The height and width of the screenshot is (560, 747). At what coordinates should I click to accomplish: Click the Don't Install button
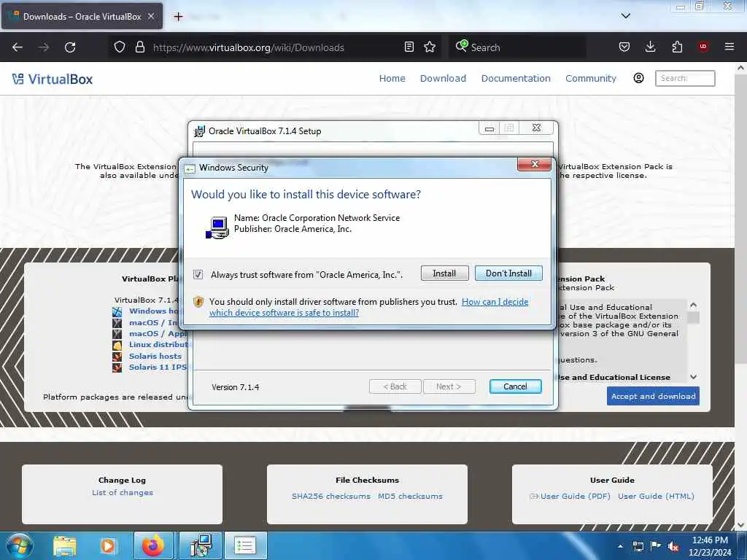coord(508,273)
